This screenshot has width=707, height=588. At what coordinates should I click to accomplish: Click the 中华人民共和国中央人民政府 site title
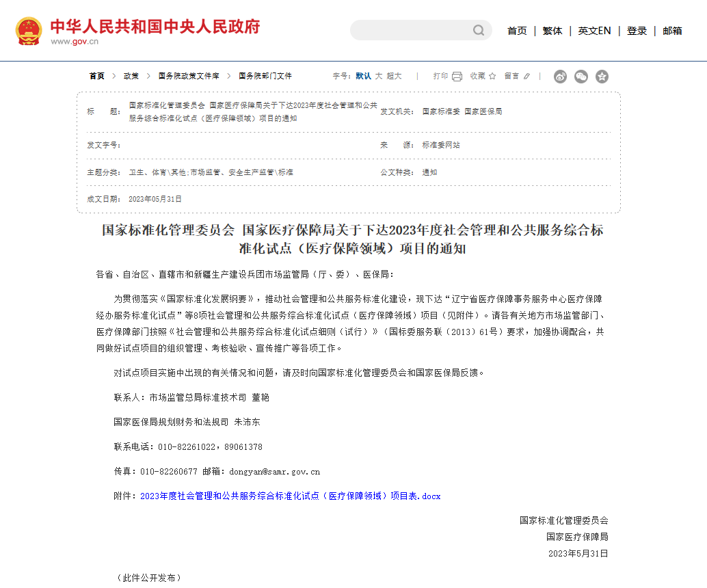(155, 26)
